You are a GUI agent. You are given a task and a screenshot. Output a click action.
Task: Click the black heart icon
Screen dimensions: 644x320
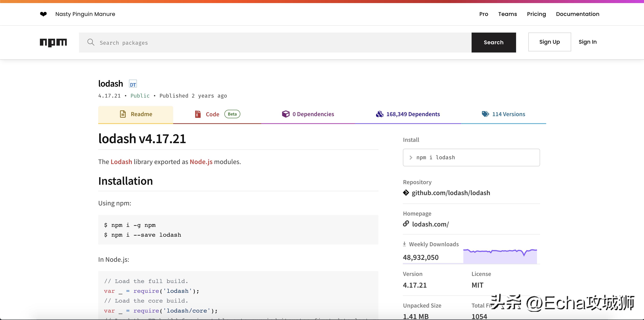tap(43, 14)
